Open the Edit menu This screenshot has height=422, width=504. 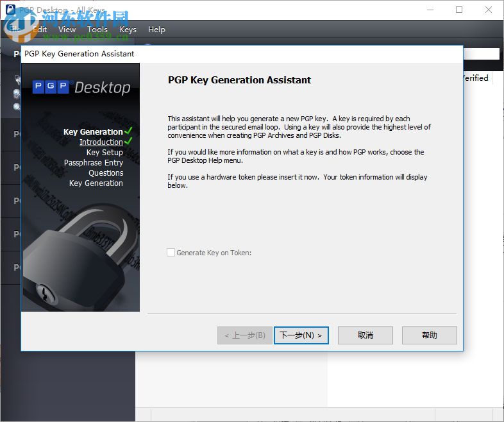(40, 30)
